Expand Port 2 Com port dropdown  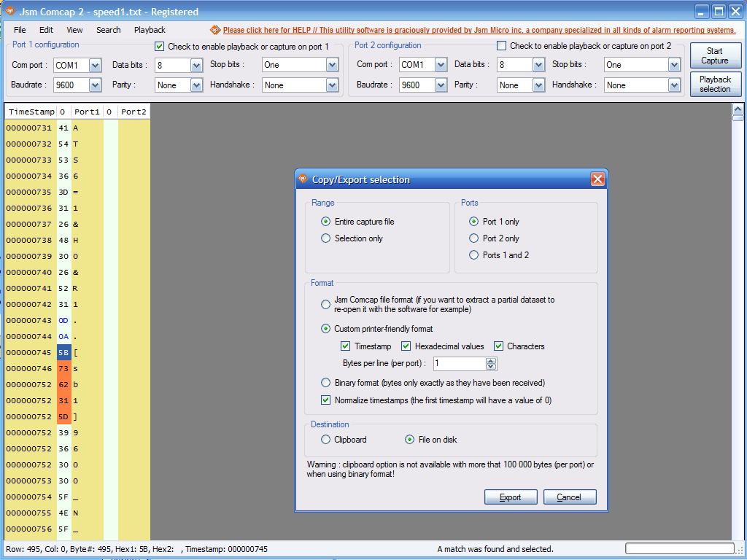[441, 65]
